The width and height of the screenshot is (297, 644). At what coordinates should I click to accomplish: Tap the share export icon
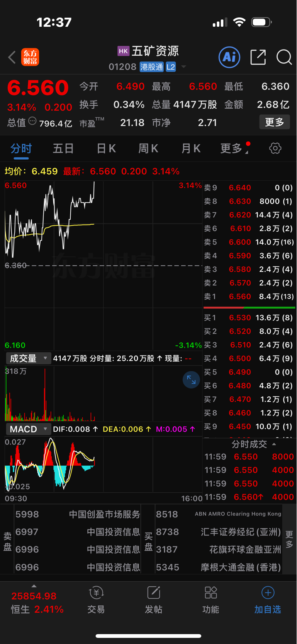258,57
